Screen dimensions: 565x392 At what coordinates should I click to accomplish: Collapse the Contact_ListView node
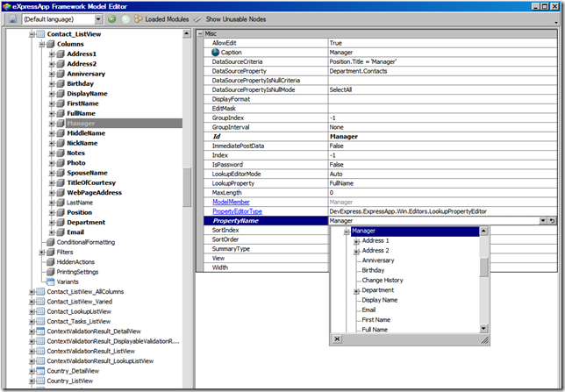[x=32, y=34]
